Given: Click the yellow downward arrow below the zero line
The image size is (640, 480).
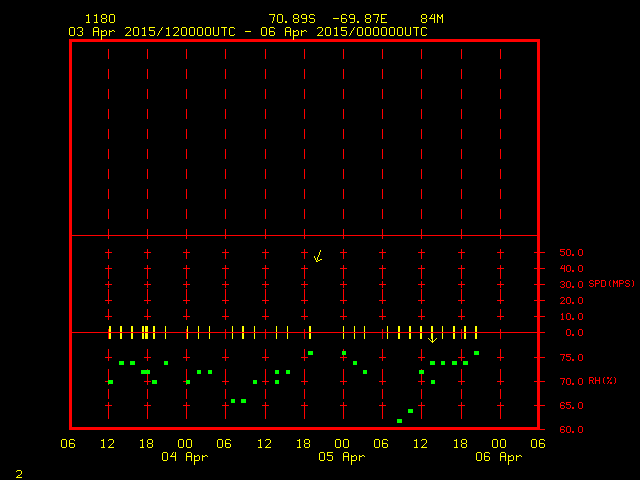Looking at the screenshot, I should click(x=432, y=338).
